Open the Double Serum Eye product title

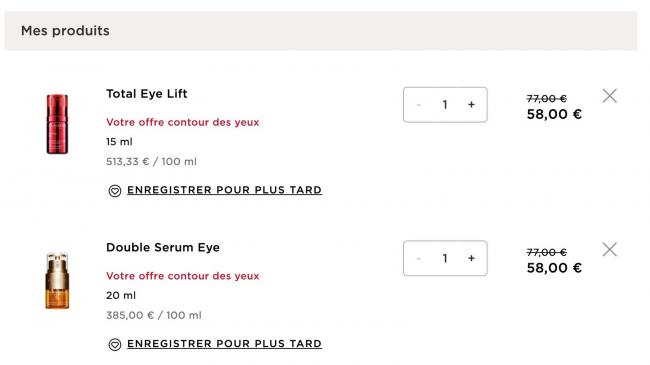pos(163,247)
